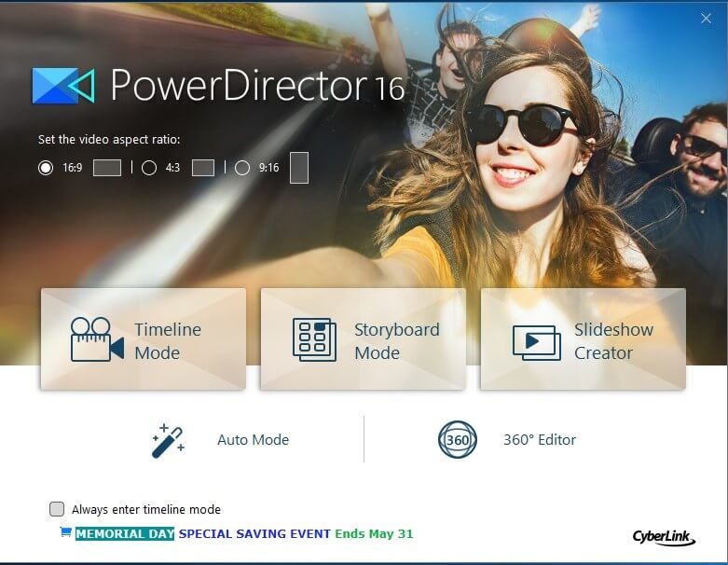Click the 16:9 ratio label

coord(73,168)
